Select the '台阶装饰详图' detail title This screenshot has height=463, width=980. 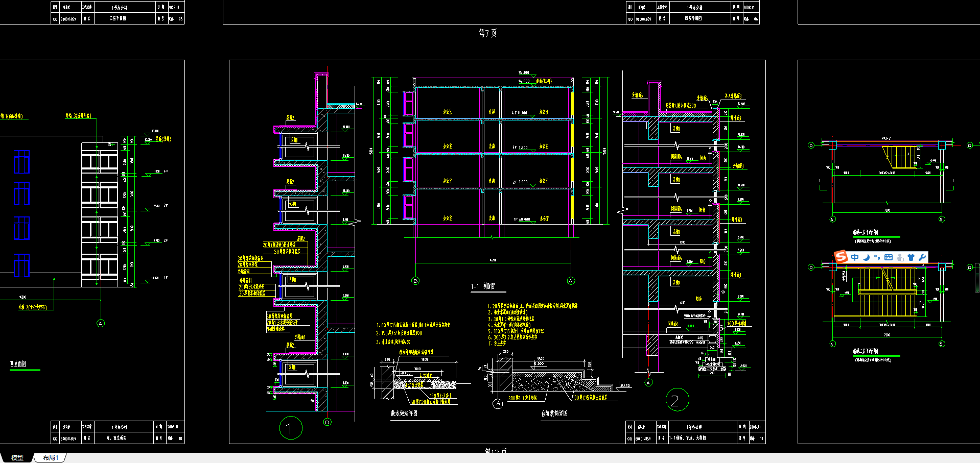click(x=554, y=413)
